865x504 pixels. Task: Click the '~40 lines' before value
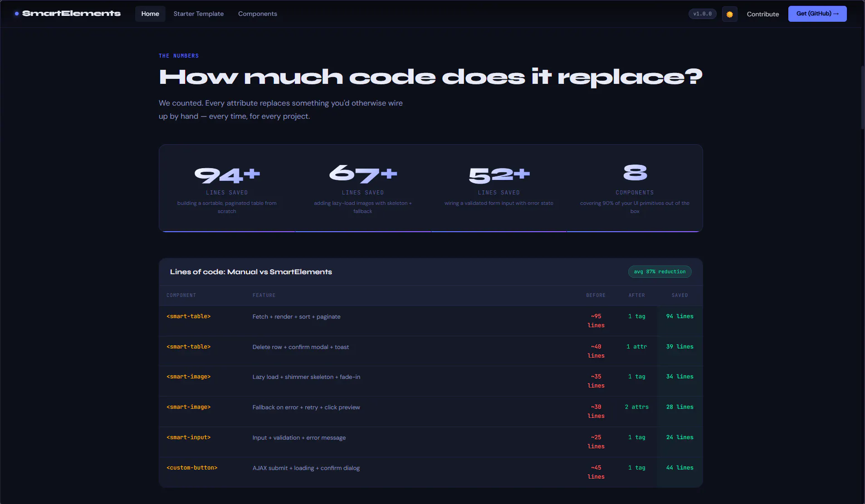(596, 351)
